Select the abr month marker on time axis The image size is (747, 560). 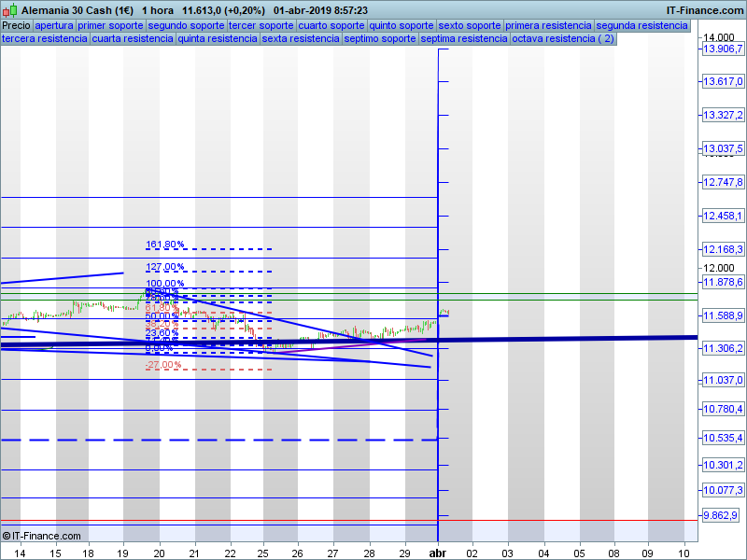[x=438, y=553]
